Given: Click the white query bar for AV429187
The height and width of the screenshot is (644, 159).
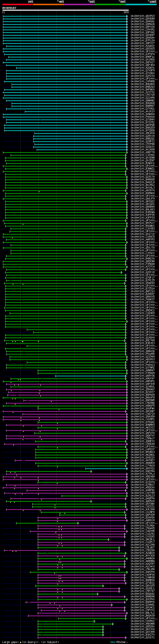Looking at the screenshot, I should (65, 10).
